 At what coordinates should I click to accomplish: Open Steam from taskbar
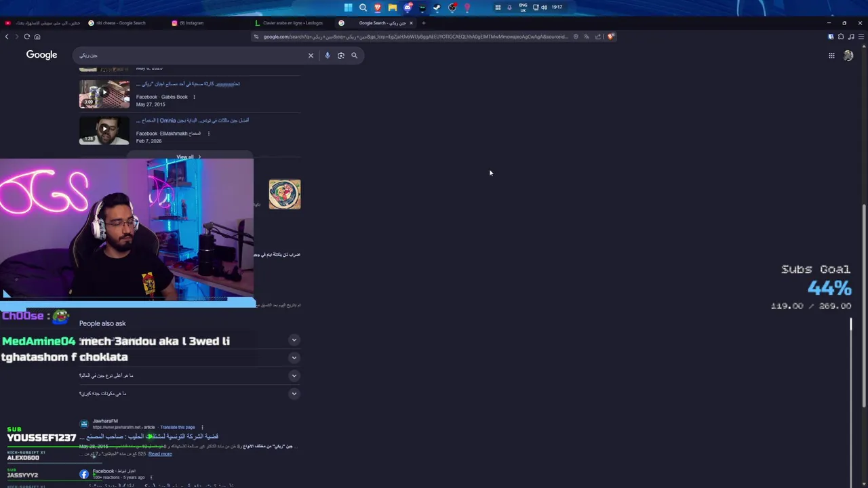pyautogui.click(x=437, y=7)
